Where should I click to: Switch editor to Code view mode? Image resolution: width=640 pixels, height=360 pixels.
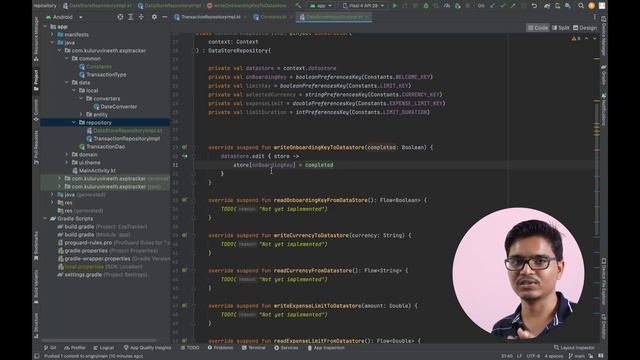538,28
